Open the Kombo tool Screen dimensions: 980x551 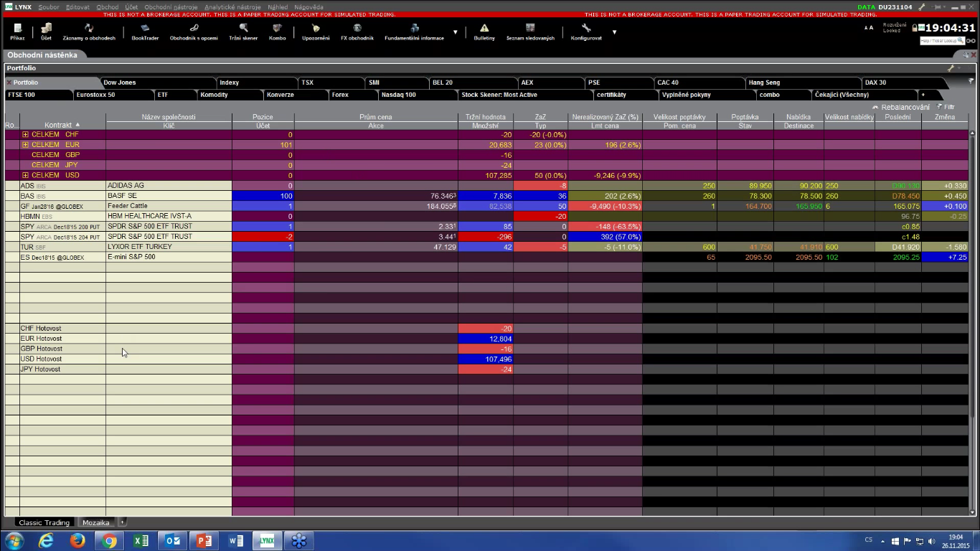pos(277,32)
